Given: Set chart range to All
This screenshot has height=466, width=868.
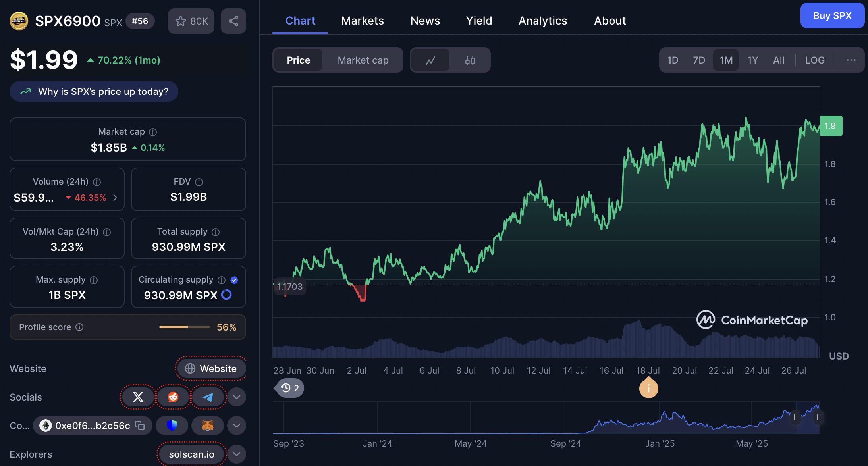Looking at the screenshot, I should tap(779, 60).
